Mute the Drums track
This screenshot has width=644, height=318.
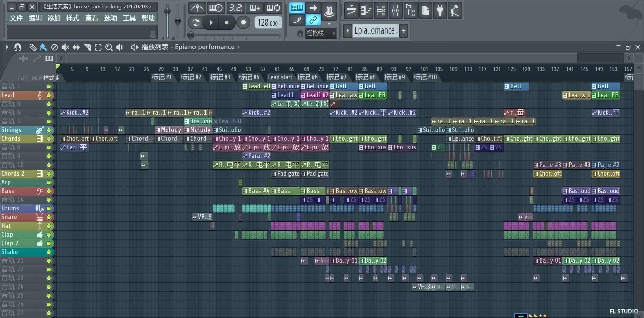click(x=49, y=208)
